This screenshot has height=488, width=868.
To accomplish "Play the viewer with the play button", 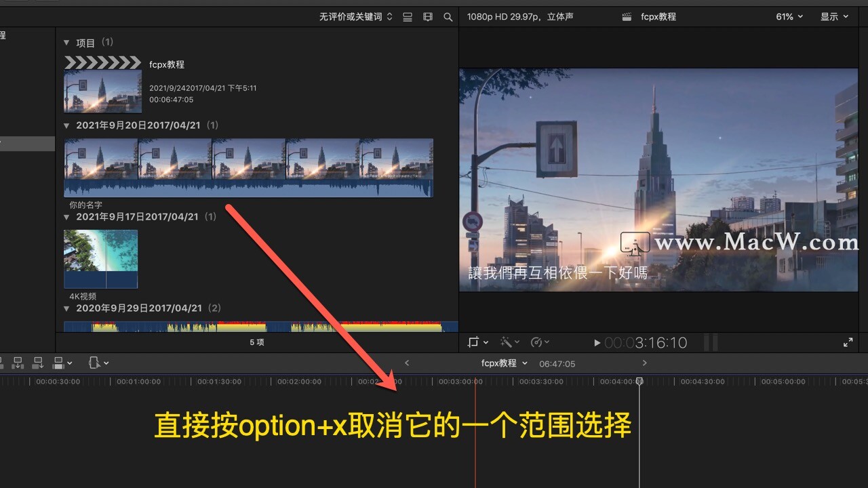I will (x=597, y=343).
